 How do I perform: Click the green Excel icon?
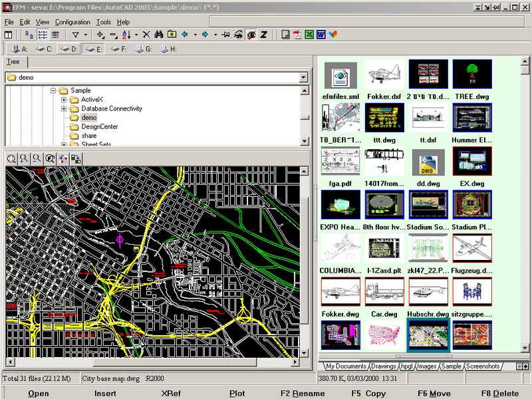click(309, 35)
